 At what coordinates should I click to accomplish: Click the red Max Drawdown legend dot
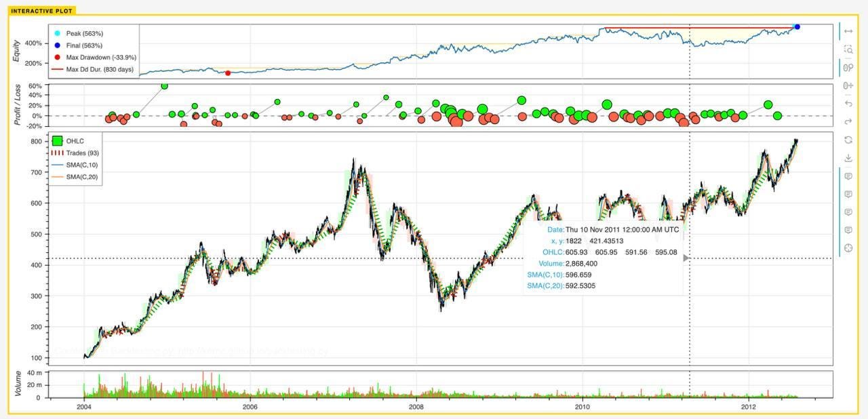58,58
